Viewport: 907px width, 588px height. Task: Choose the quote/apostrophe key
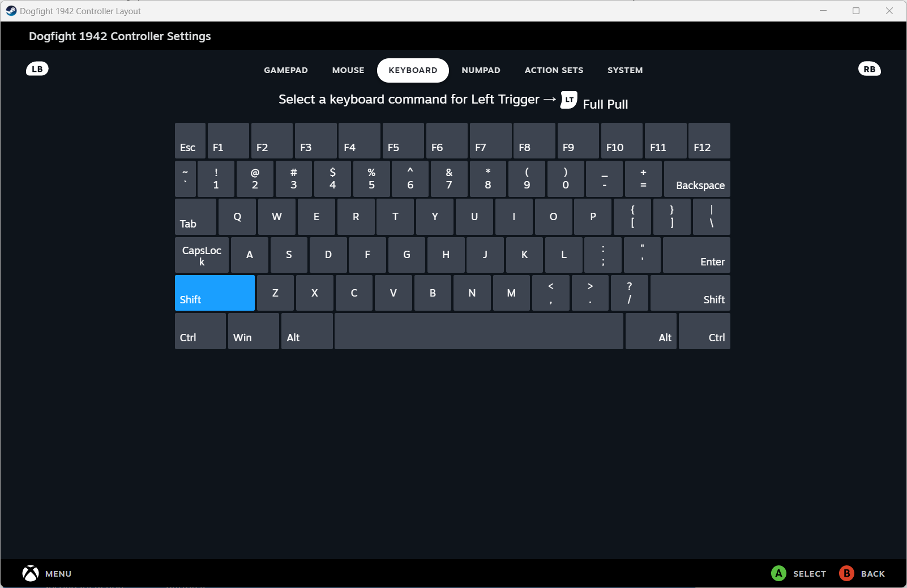pyautogui.click(x=642, y=255)
